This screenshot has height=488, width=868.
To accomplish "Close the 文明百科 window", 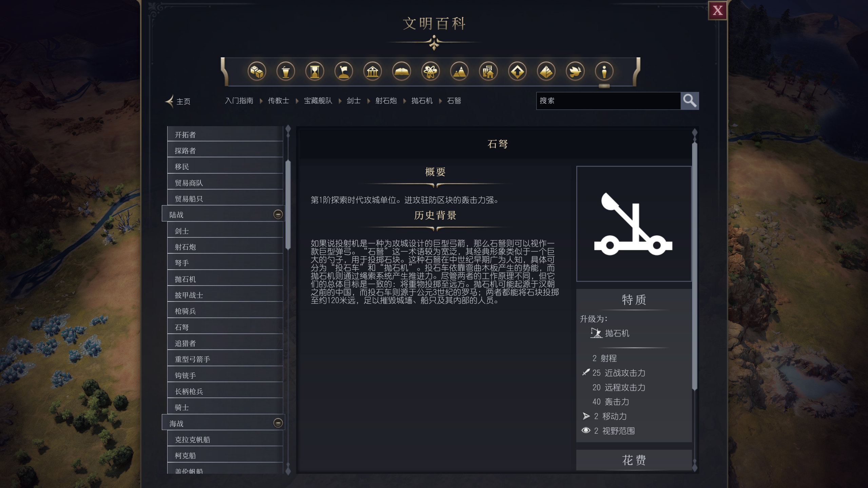I will pyautogui.click(x=717, y=11).
